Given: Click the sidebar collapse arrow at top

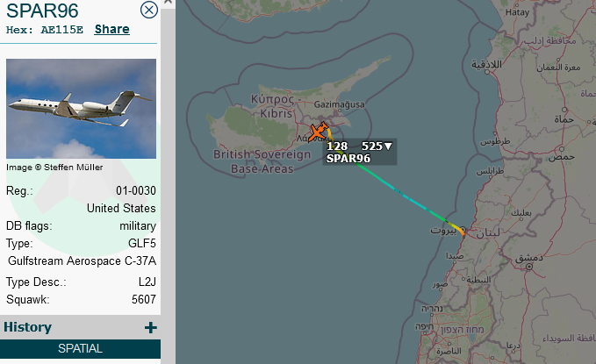Looking at the screenshot, I should (x=168, y=2).
